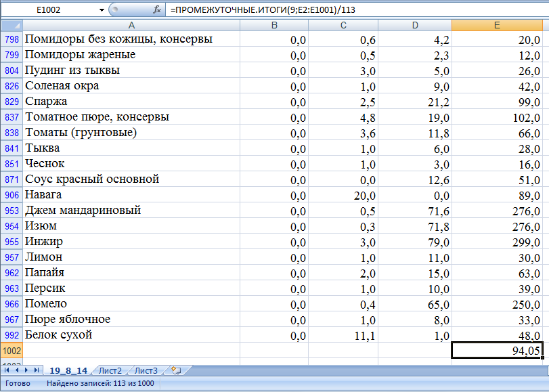The height and width of the screenshot is (392, 549).
Task: Click cell 'Помело'
Action: [131, 304]
